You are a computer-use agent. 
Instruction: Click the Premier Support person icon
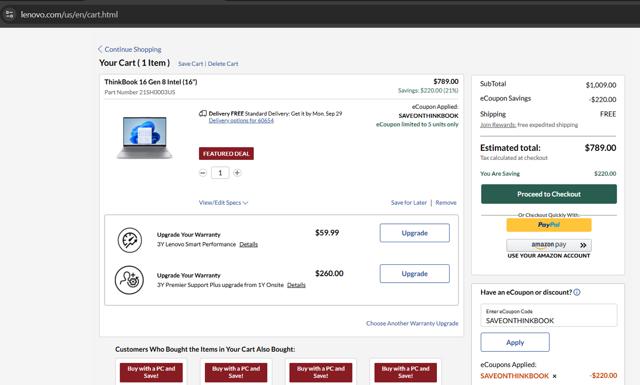click(x=129, y=280)
